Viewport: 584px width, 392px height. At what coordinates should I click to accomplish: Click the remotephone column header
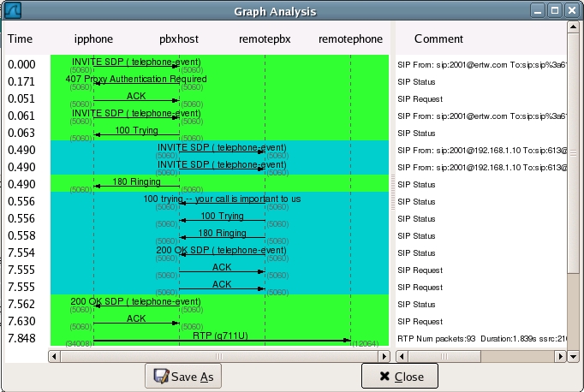[x=350, y=39]
